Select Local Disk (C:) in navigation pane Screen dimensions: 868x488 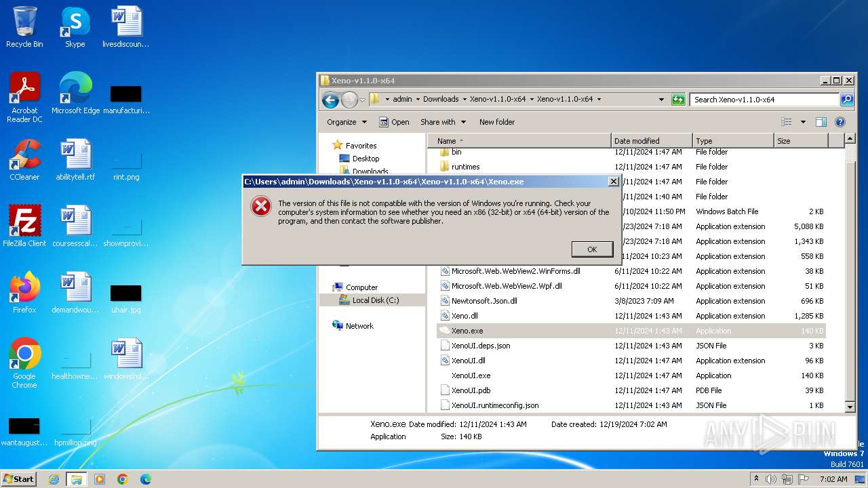coord(375,300)
